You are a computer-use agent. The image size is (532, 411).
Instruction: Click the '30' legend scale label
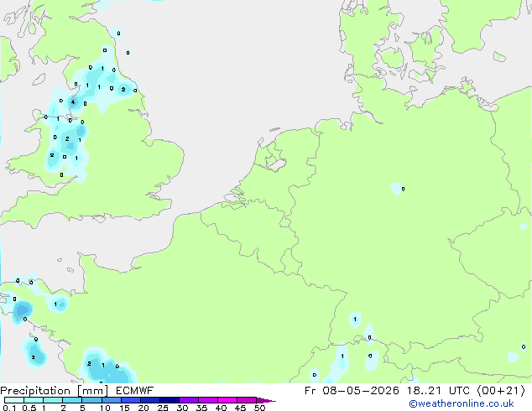click(x=183, y=408)
